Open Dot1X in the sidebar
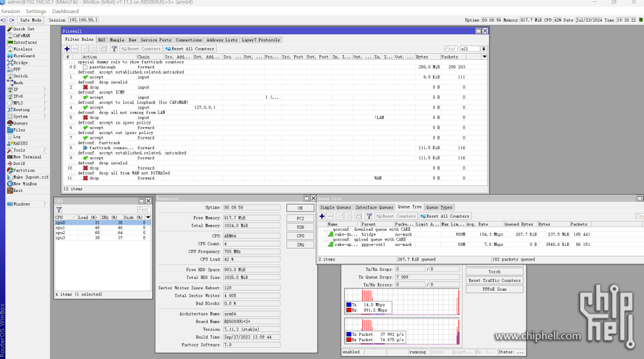The image size is (644, 359). (x=19, y=164)
